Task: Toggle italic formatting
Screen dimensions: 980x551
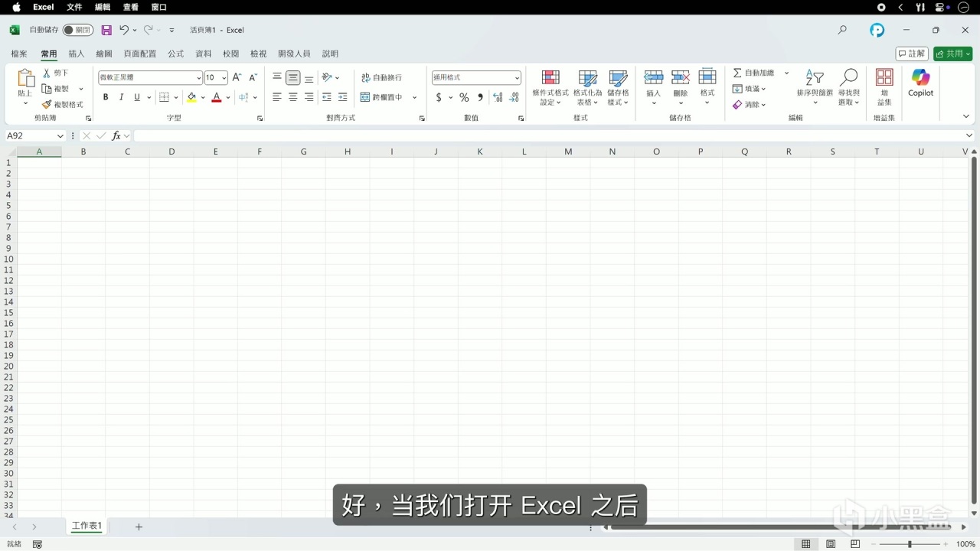Action: [x=121, y=97]
